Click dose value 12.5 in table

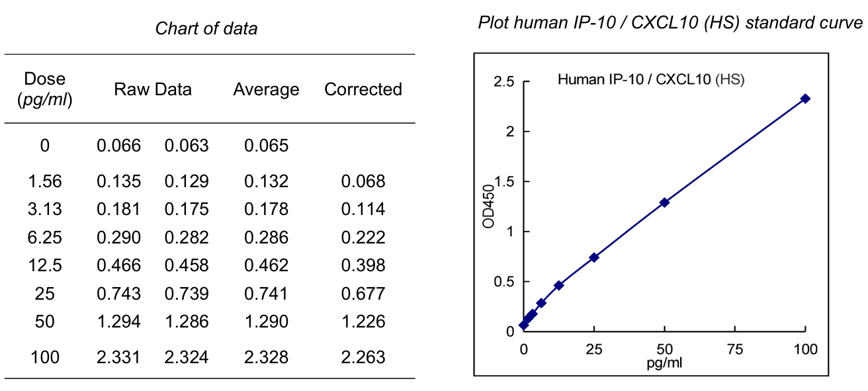45,265
